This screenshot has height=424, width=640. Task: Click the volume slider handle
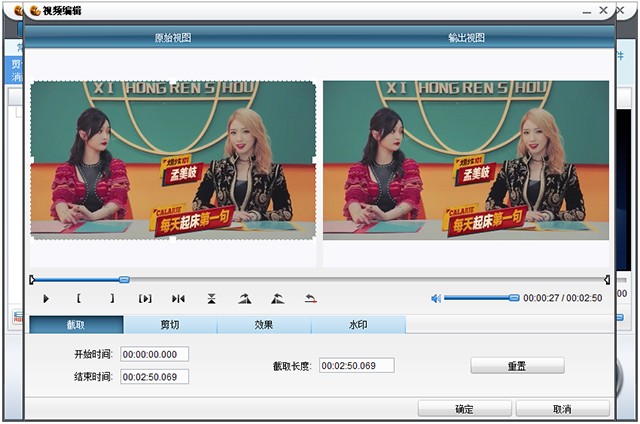(514, 298)
